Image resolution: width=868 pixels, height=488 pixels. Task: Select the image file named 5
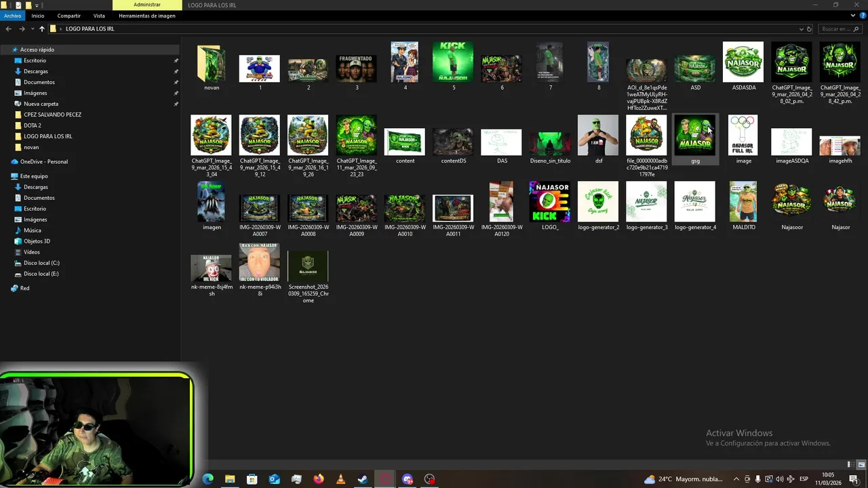(x=453, y=62)
